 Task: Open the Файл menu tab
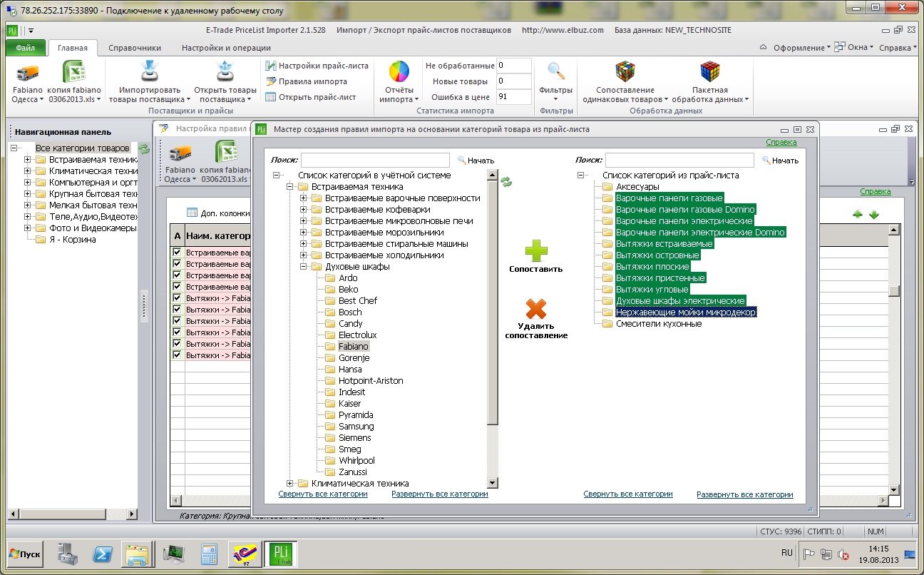(x=26, y=48)
